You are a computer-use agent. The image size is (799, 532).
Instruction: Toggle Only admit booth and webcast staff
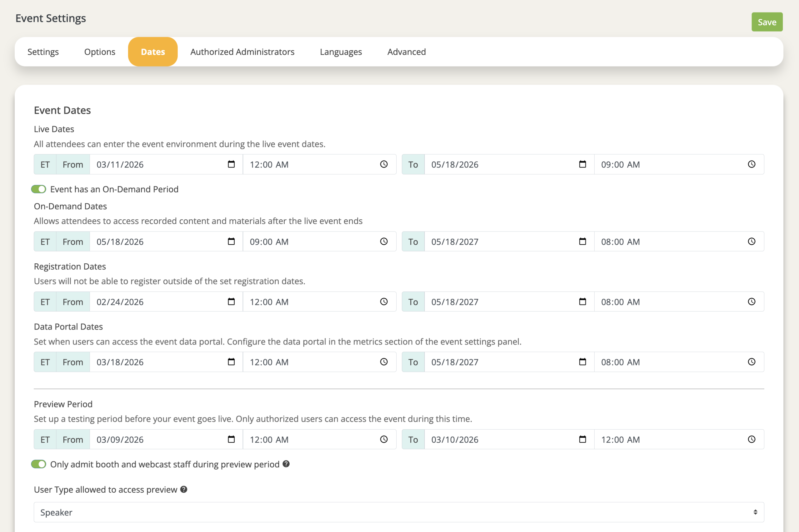pyautogui.click(x=39, y=464)
